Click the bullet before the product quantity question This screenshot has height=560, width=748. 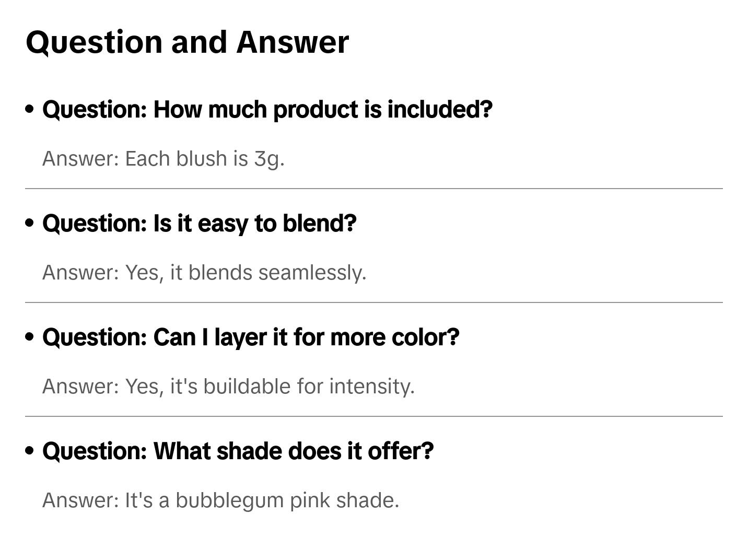(x=30, y=109)
